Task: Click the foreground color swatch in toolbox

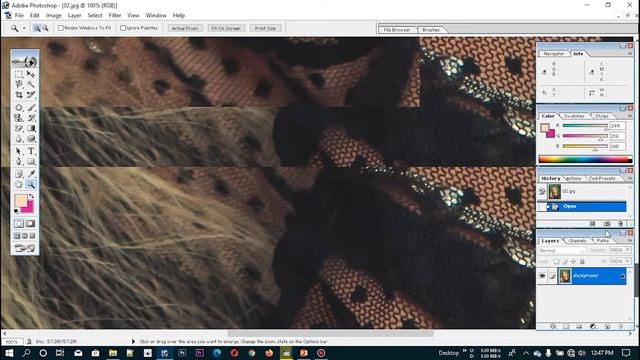Action: point(20,200)
